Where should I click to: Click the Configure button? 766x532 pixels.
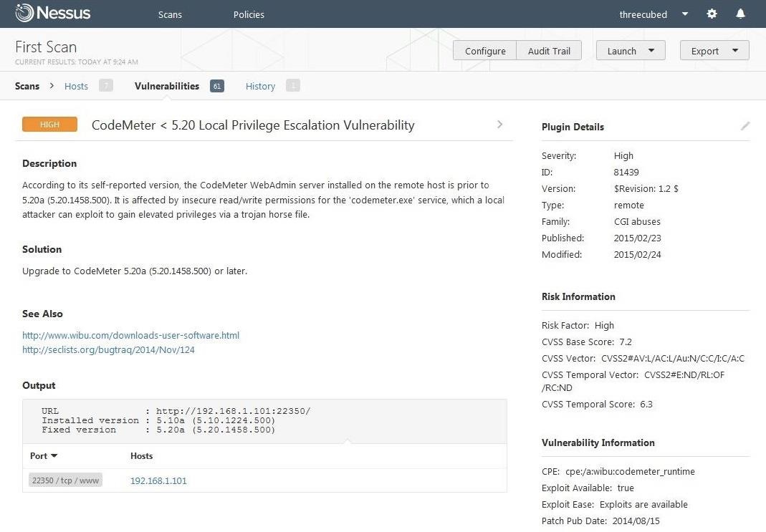(x=485, y=50)
